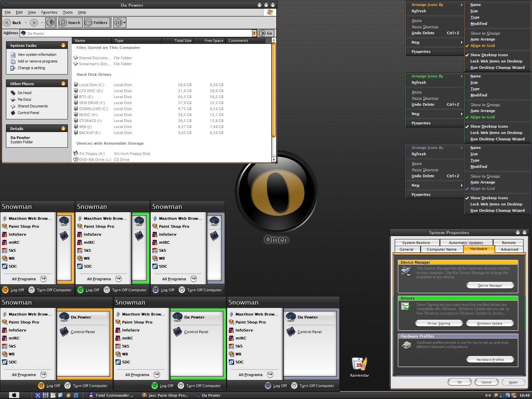Open the Back button history dropdown arrow
This screenshot has height=399, width=532.
26,23
